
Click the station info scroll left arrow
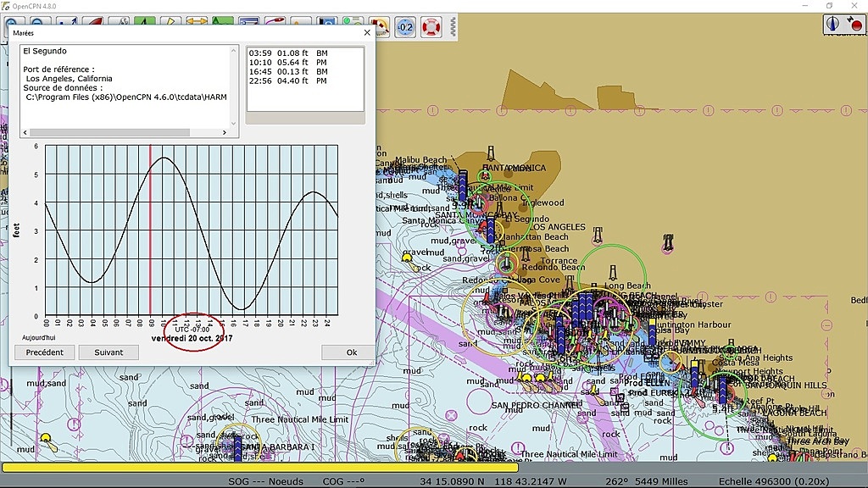25,133
